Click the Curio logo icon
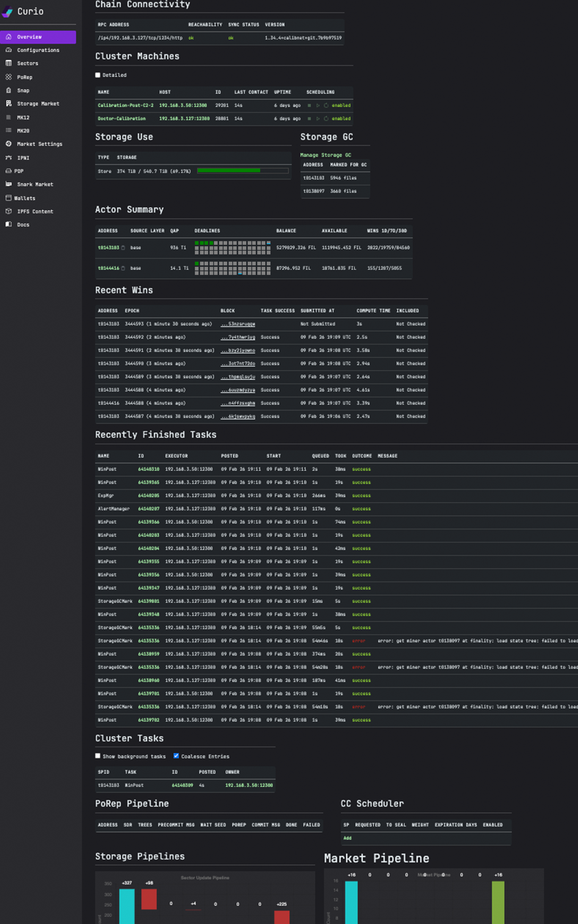The height and width of the screenshot is (924, 578). pyautogui.click(x=8, y=12)
